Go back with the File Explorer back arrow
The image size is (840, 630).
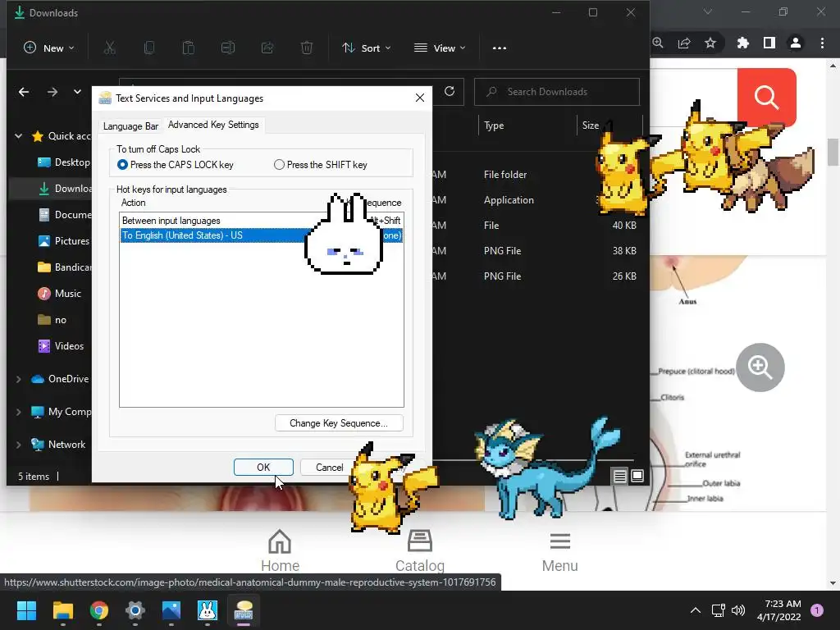tap(24, 92)
